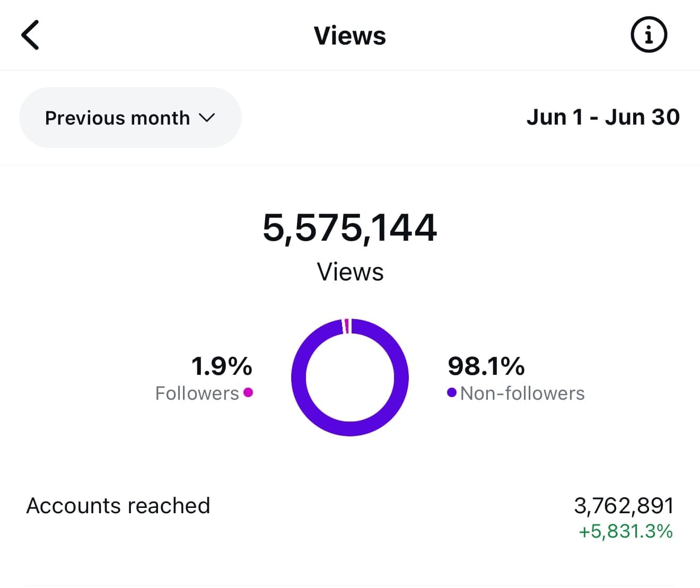Tap the Views label under the total
The height and width of the screenshot is (588, 700).
[350, 272]
